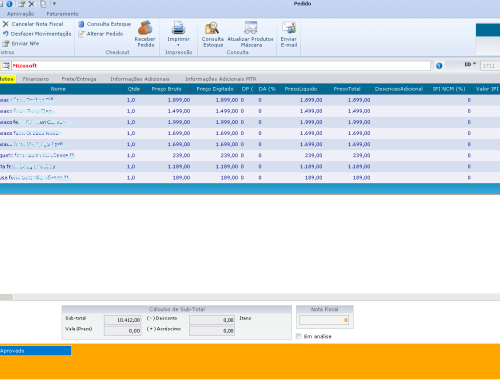Click the Aprovado status field
The image size is (500, 380).
tap(35, 351)
